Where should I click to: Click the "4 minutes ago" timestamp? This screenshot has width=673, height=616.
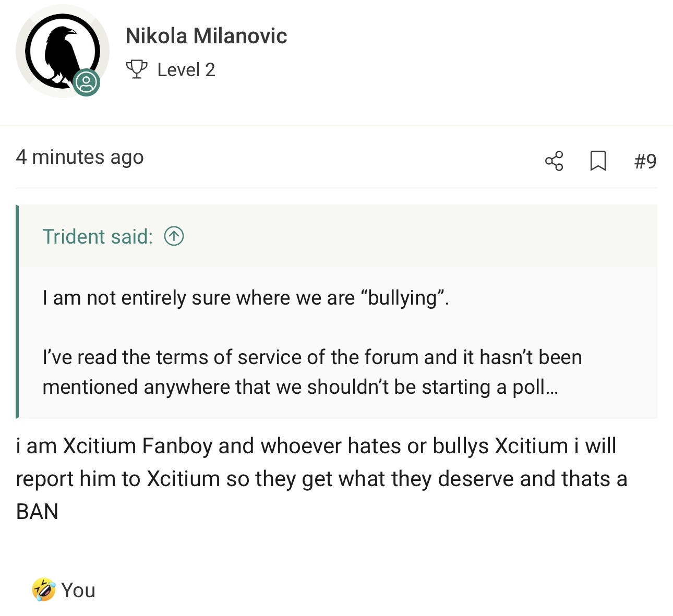click(x=80, y=157)
